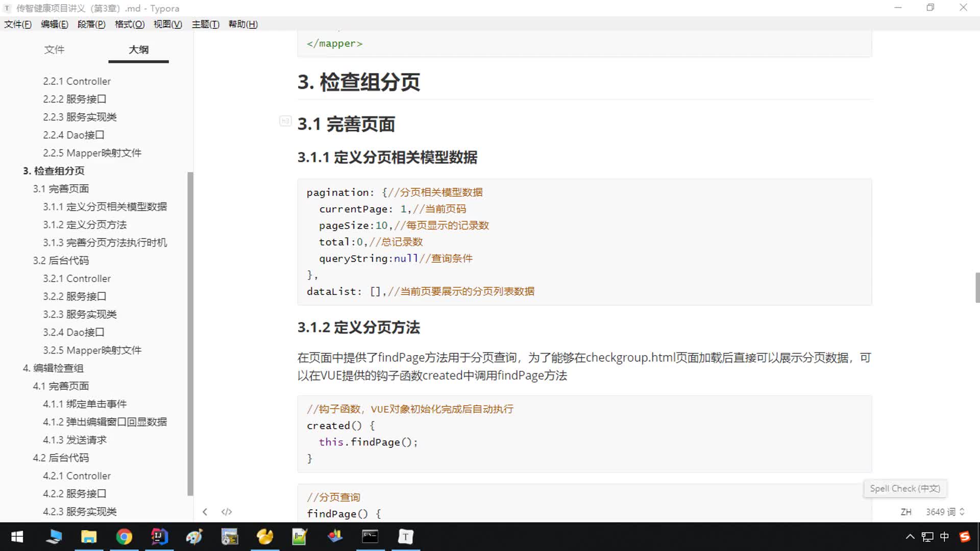Show hidden system tray icons
Screen dimensions: 980x551
(x=910, y=537)
